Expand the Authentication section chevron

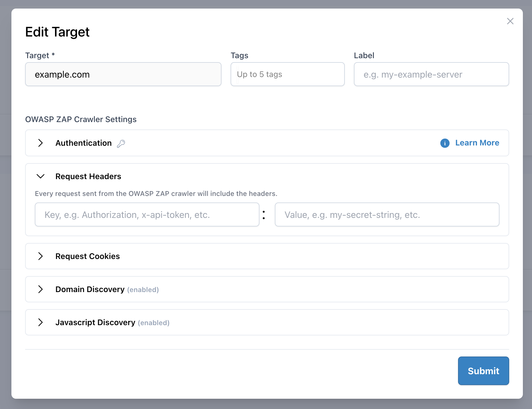click(41, 143)
